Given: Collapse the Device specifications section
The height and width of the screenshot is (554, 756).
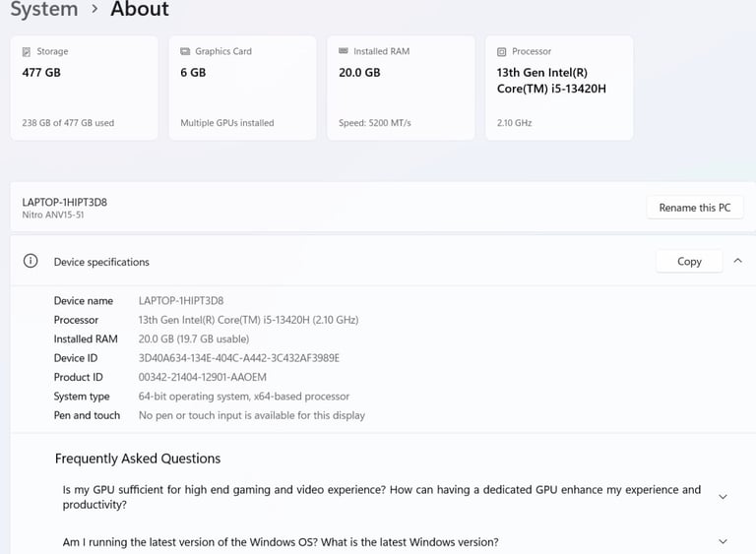Looking at the screenshot, I should click(737, 261).
